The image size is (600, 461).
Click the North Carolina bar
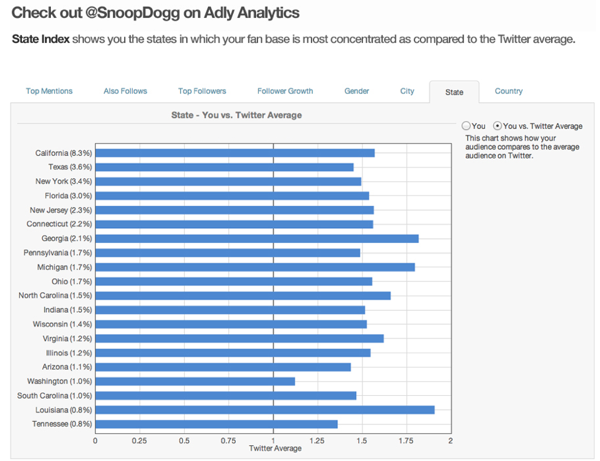pyautogui.click(x=243, y=296)
